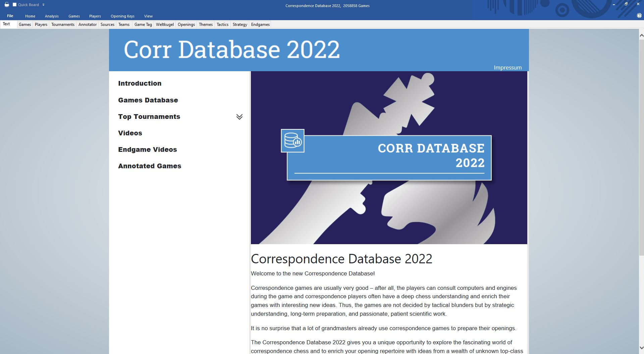The height and width of the screenshot is (354, 644).
Task: Click the vertical scrollbar down arrow
Action: (x=641, y=348)
